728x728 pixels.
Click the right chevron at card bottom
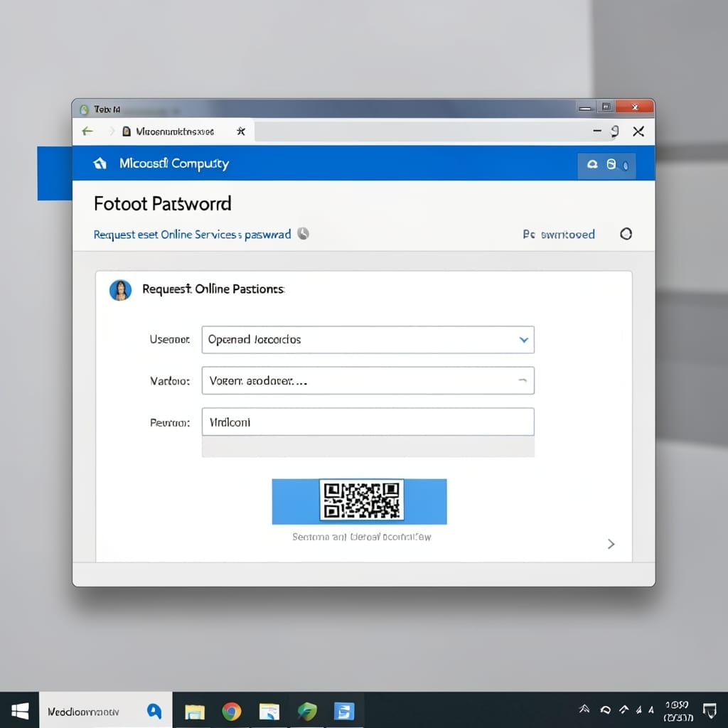click(611, 544)
